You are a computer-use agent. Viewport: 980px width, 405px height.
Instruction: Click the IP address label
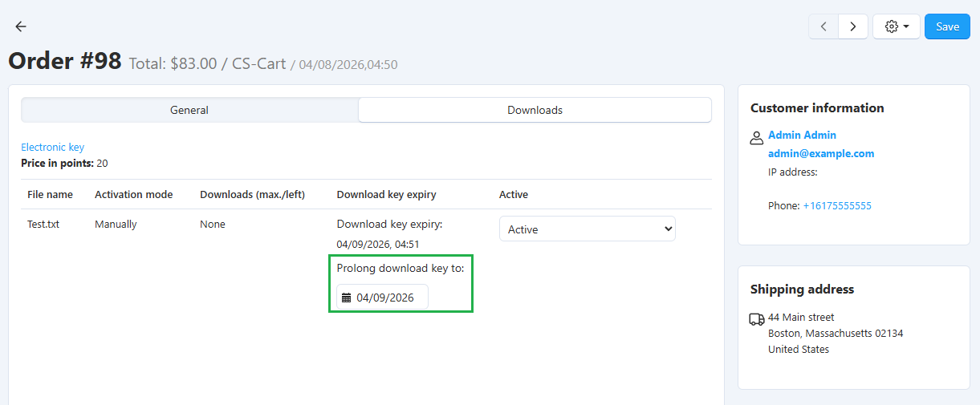pos(792,172)
